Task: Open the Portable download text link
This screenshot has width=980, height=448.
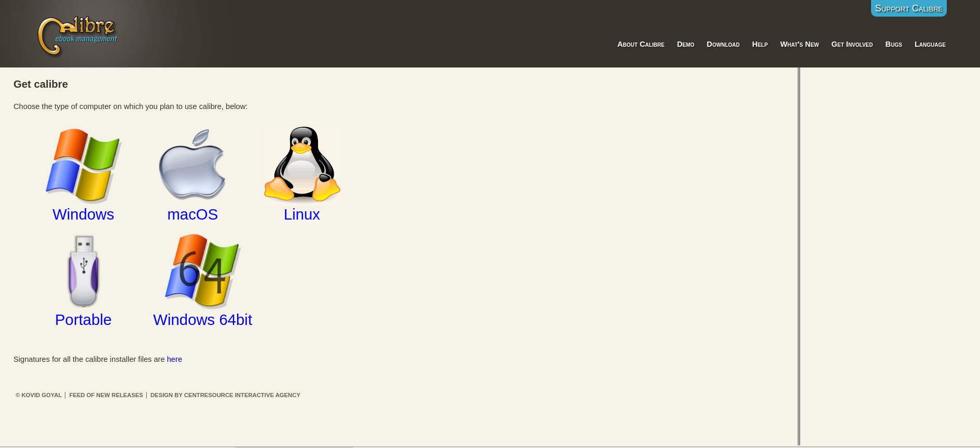Action: (83, 320)
